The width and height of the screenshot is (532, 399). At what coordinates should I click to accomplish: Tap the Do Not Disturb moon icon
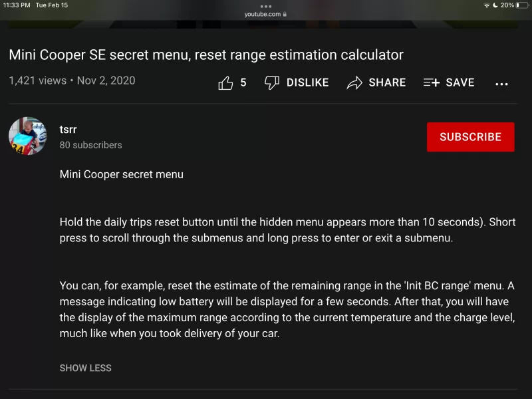coord(495,5)
